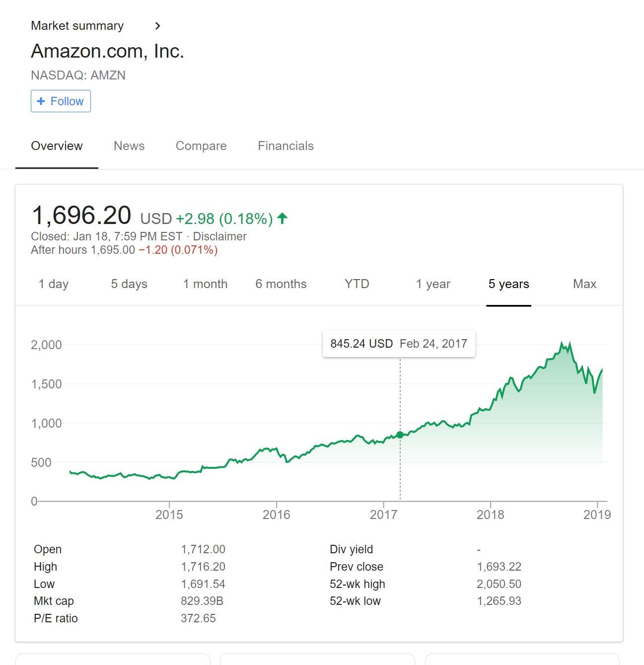644x665 pixels.
Task: Follow Amazon.com stock
Action: click(61, 101)
